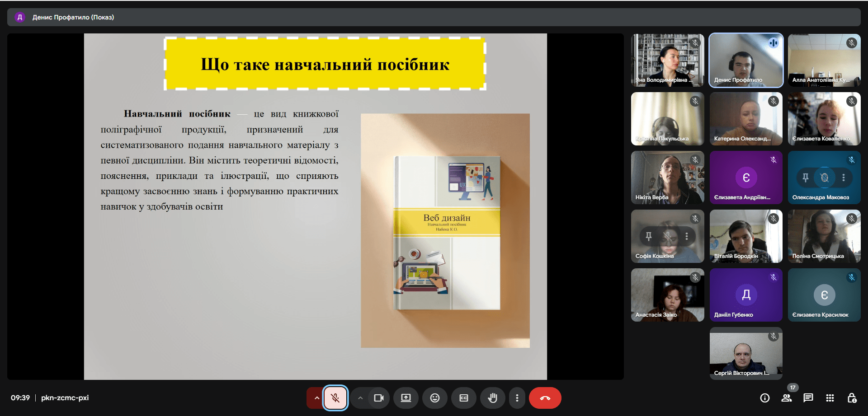Open the emoji reactions picker

[434, 398]
